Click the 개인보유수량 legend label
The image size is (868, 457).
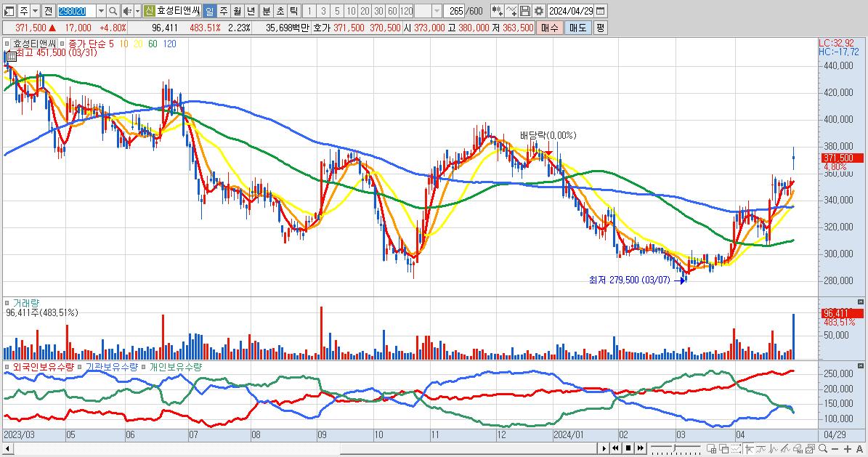point(176,367)
